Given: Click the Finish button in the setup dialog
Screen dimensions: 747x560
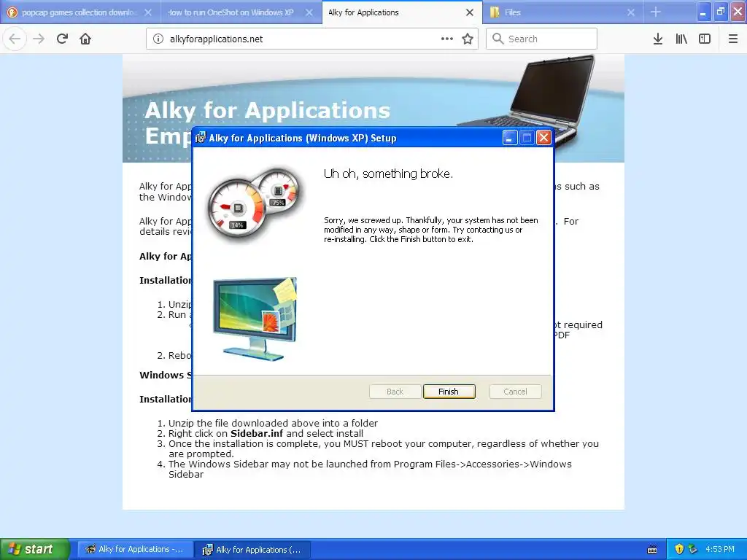Looking at the screenshot, I should tap(449, 392).
